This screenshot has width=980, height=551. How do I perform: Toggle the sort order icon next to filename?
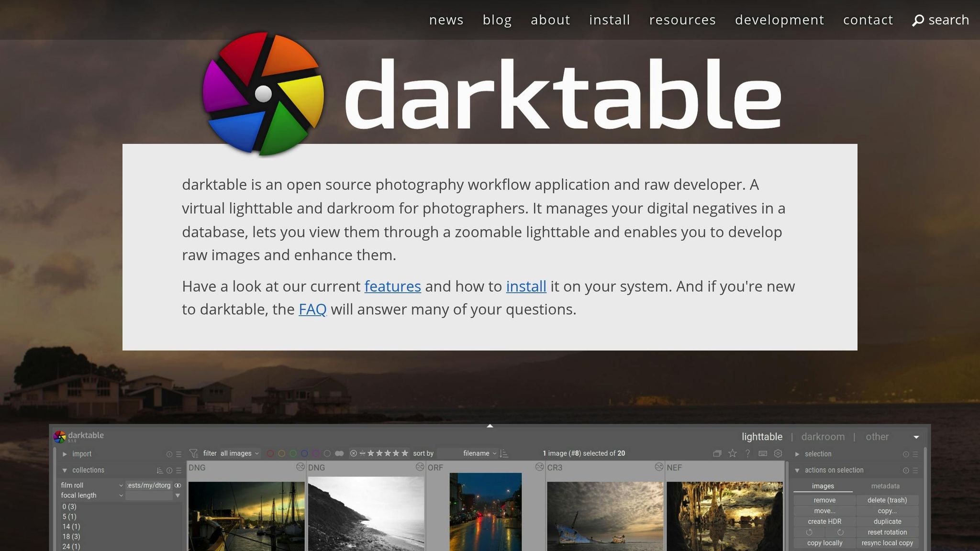(x=503, y=453)
